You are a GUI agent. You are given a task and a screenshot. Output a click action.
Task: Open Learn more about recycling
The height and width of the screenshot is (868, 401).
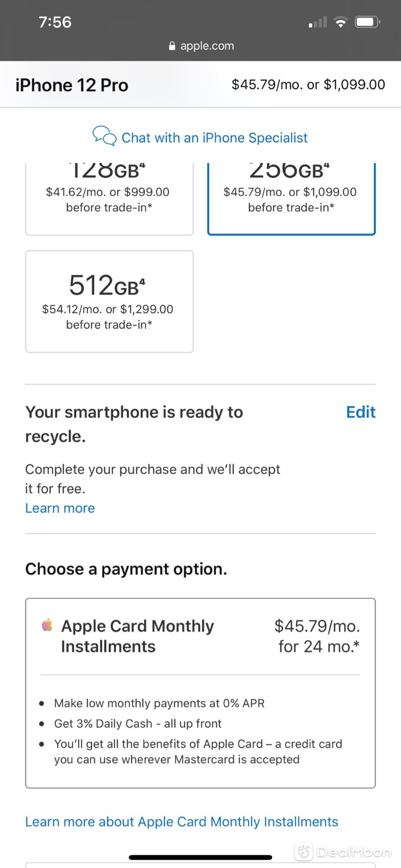[x=60, y=508]
